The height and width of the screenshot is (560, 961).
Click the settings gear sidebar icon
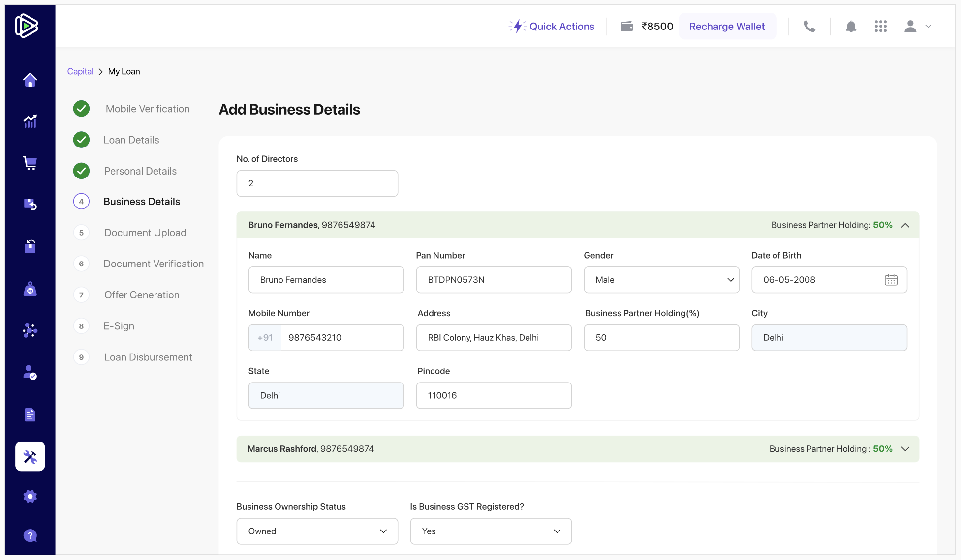point(30,496)
